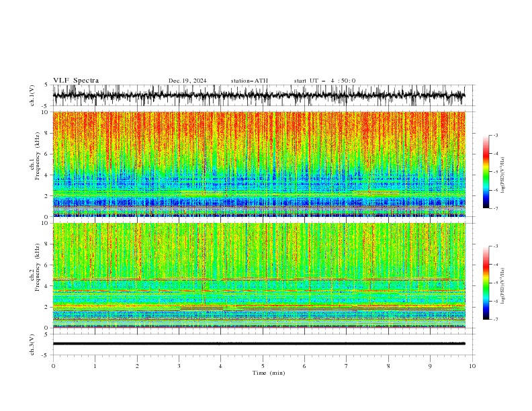Click the ch.2 color bar "log(PSD)(V²/Hz)" label

(x=503, y=286)
